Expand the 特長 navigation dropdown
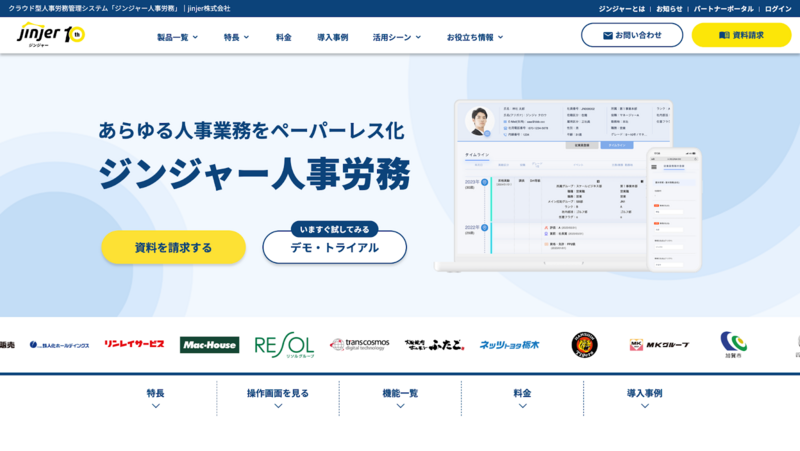Image resolution: width=800 pixels, height=451 pixels. coord(237,37)
